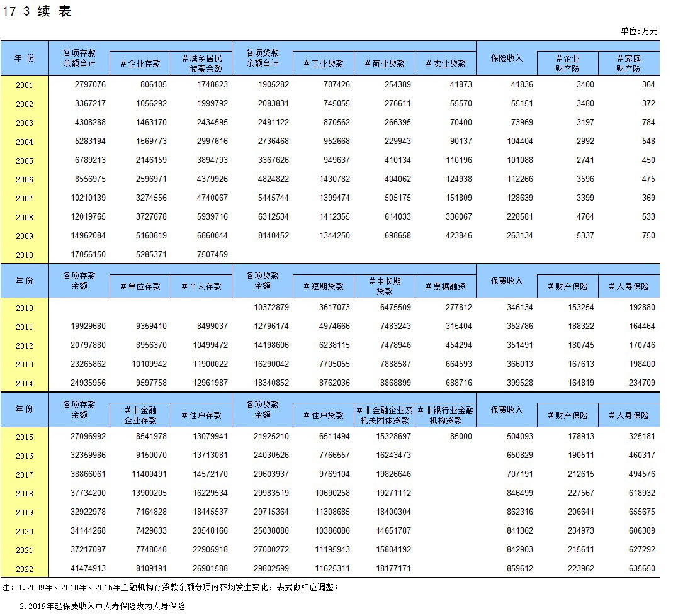Select the "家庭财产险" column header
The width and height of the screenshot is (678, 616).
628,64
